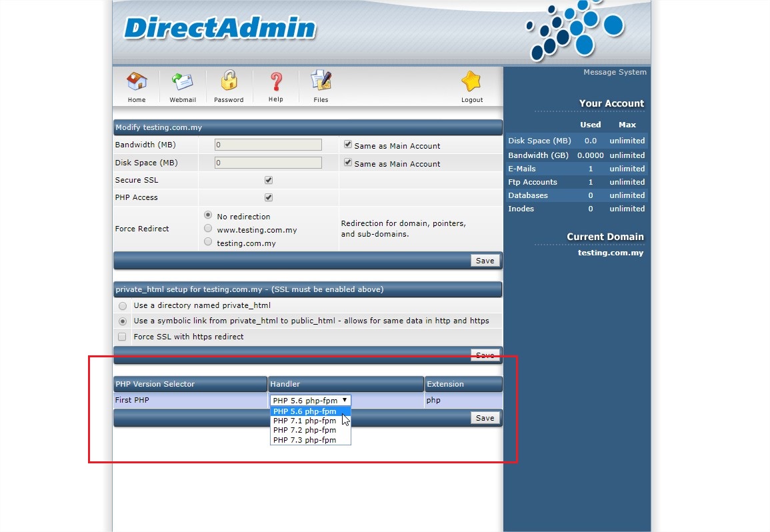Viewport: 770px width, 532px height.
Task: Click the Your Account heading
Action: click(x=611, y=103)
